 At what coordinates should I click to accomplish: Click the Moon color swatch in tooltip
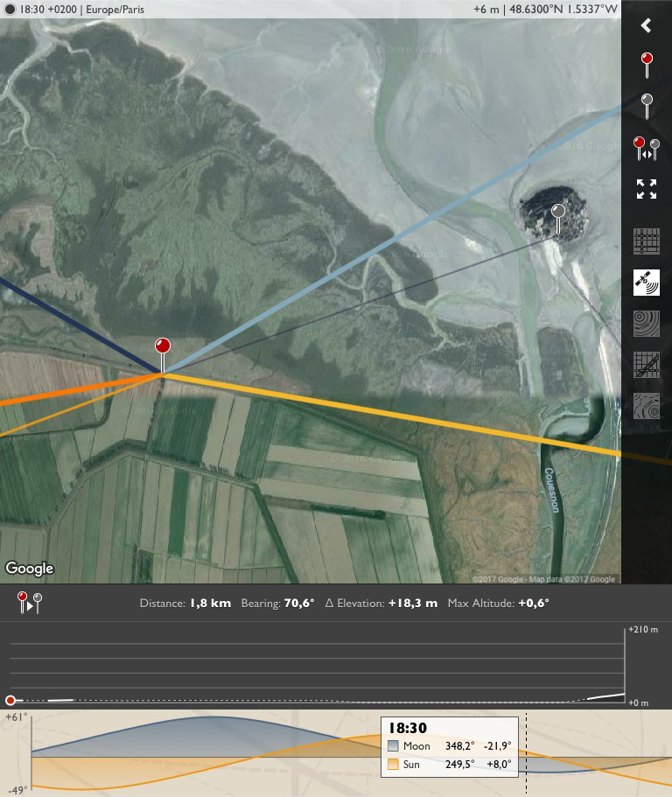point(393,745)
